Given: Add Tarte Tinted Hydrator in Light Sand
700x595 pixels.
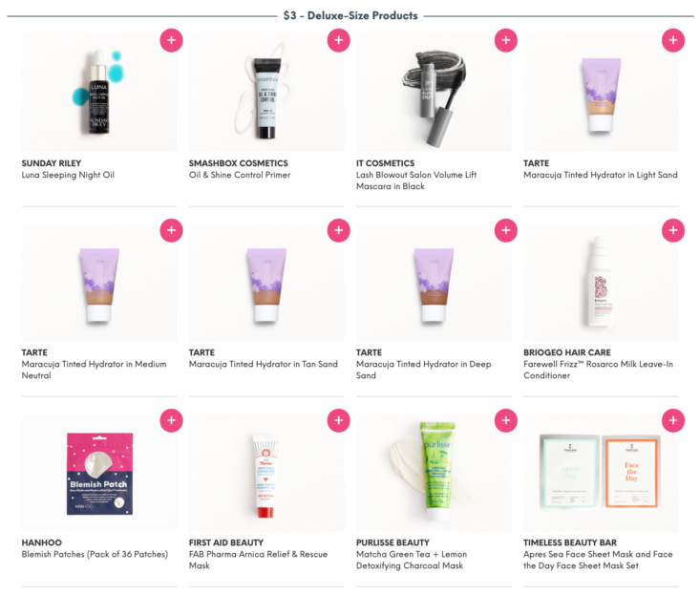Looking at the screenshot, I should (x=673, y=41).
